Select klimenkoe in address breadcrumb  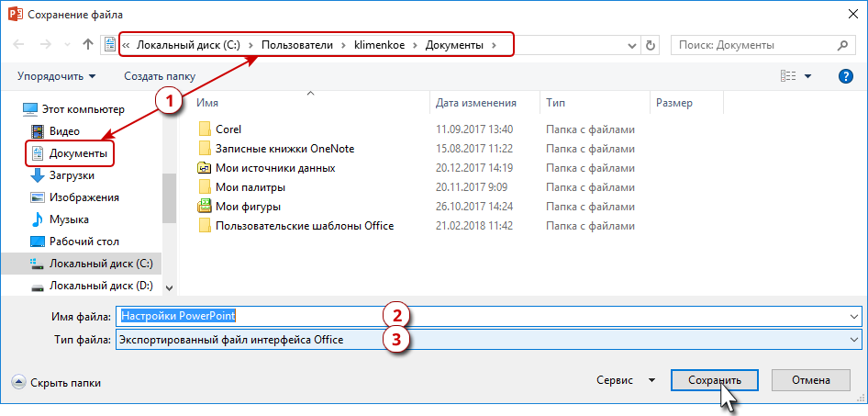click(380, 45)
